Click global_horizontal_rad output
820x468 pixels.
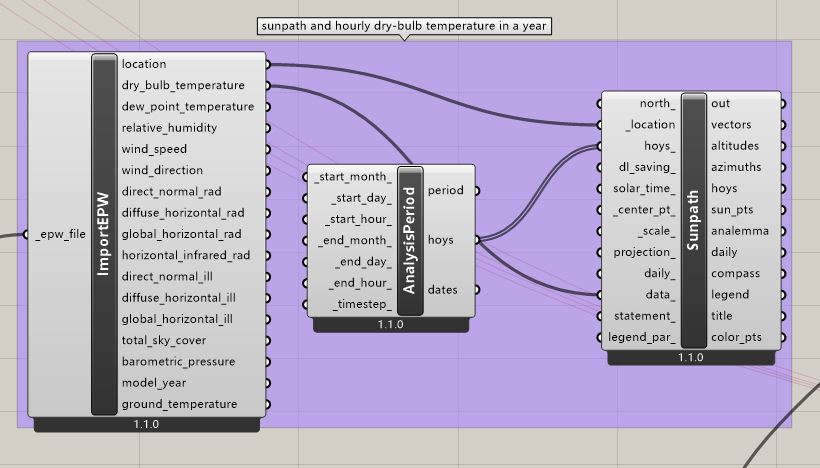(181, 234)
